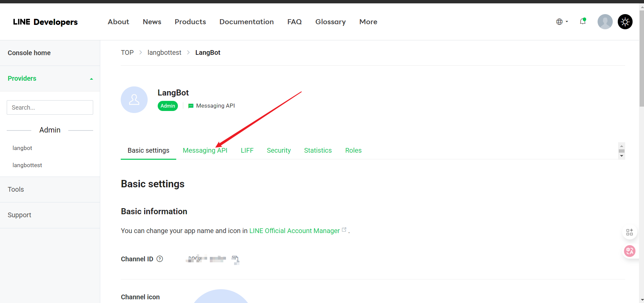Image resolution: width=644 pixels, height=303 pixels.
Task: Select langbot provider in sidebar
Action: pyautogui.click(x=22, y=148)
